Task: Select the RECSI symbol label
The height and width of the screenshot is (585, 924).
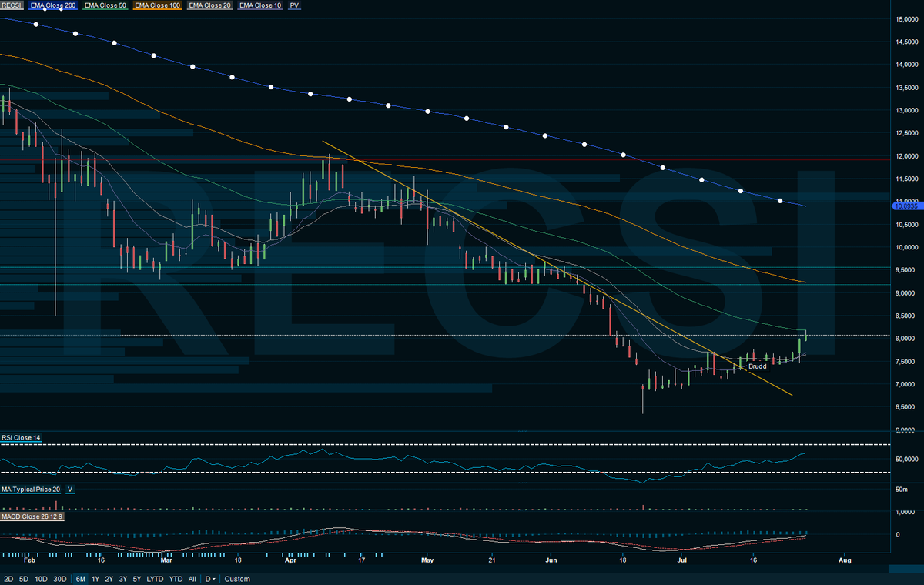Action: (13, 5)
